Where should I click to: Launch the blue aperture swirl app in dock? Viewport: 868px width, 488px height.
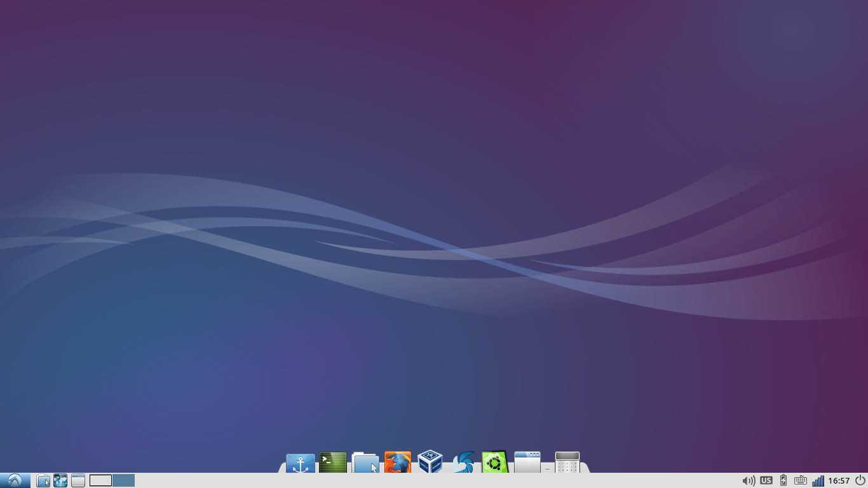coord(463,463)
